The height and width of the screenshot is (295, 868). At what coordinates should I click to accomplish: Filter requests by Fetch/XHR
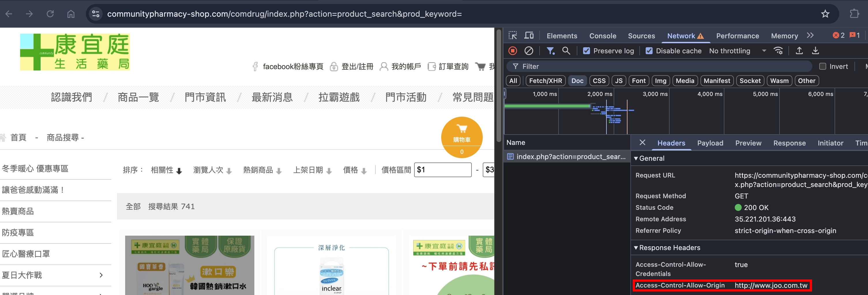[546, 81]
